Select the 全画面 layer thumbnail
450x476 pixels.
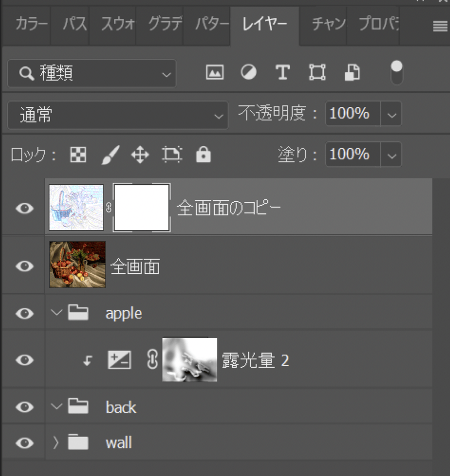(x=77, y=264)
